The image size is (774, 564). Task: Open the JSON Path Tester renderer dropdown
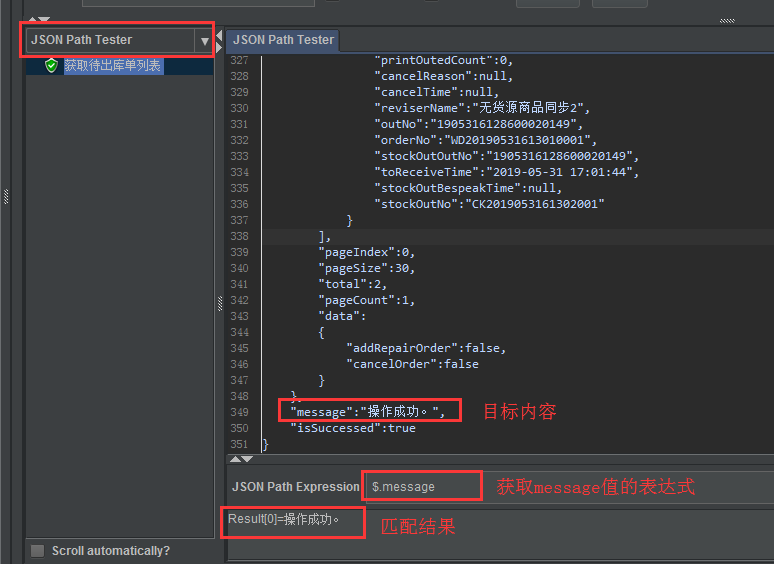point(204,41)
